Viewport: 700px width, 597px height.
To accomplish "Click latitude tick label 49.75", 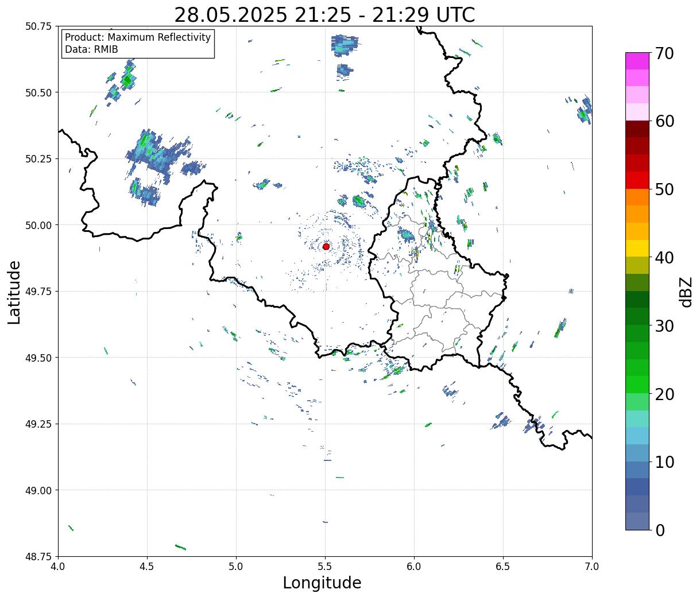I will click(38, 292).
